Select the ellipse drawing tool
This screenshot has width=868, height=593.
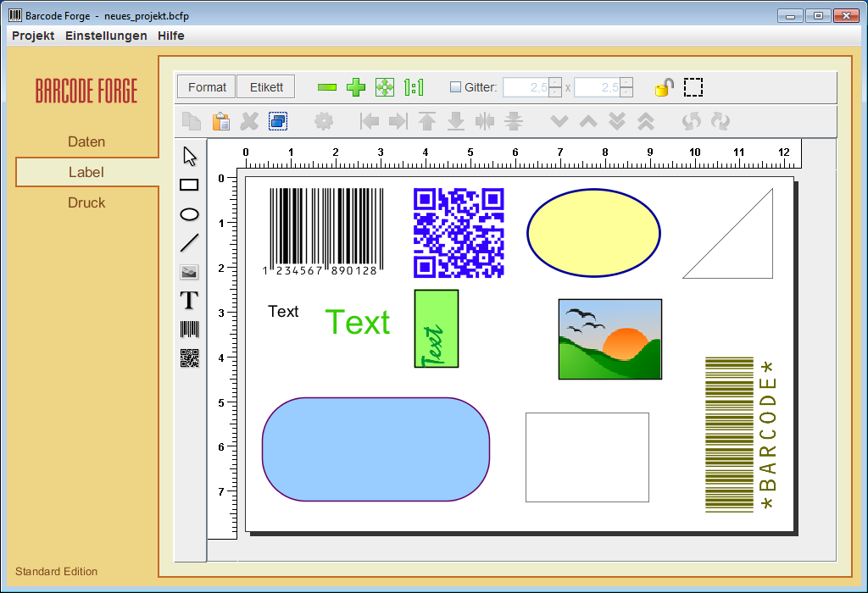point(189,214)
